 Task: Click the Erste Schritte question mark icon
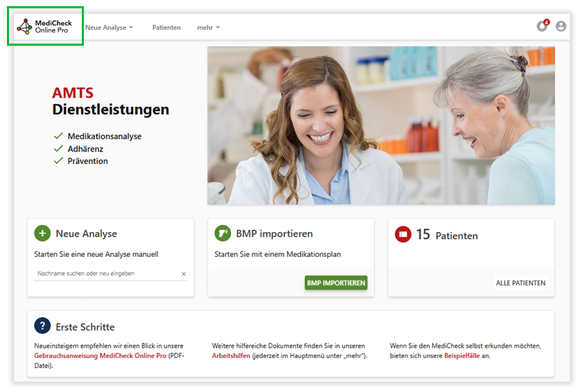pyautogui.click(x=42, y=326)
